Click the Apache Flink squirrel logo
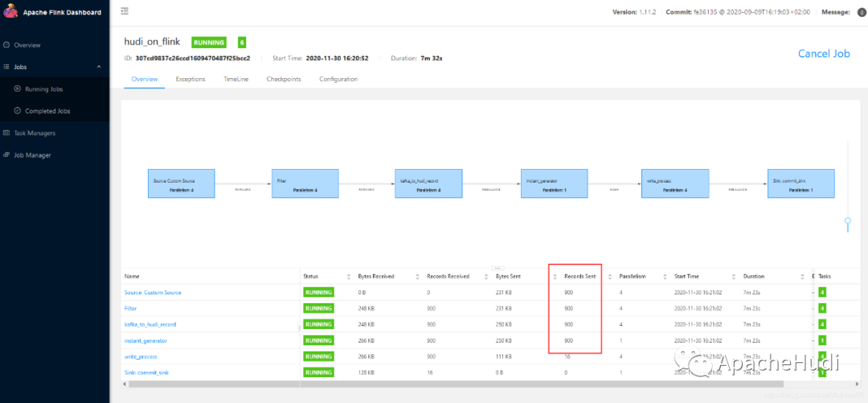868x403 pixels. click(10, 10)
